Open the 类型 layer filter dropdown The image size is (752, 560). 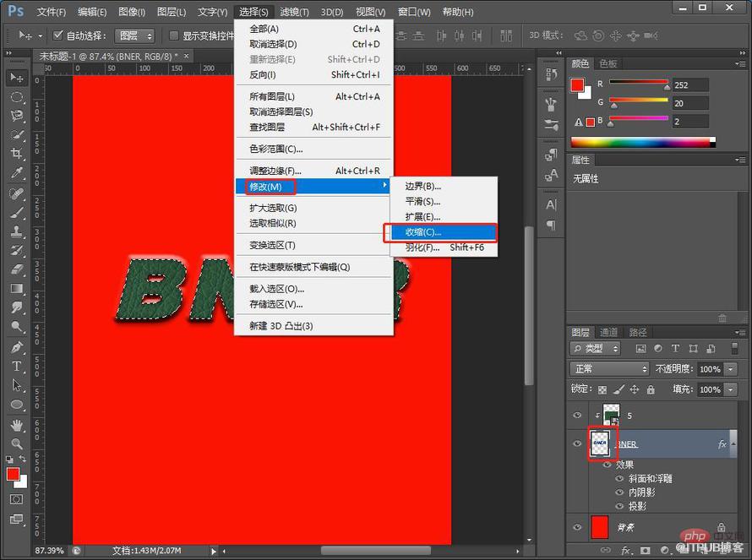[596, 349]
